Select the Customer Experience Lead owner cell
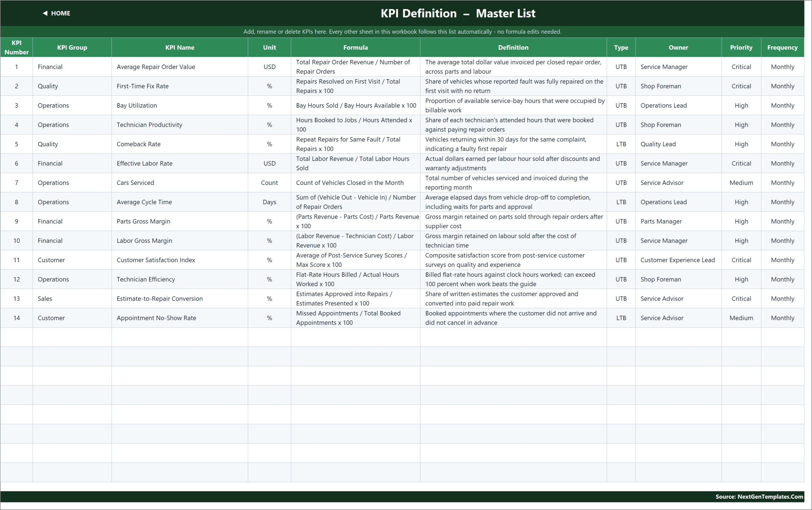 click(678, 260)
